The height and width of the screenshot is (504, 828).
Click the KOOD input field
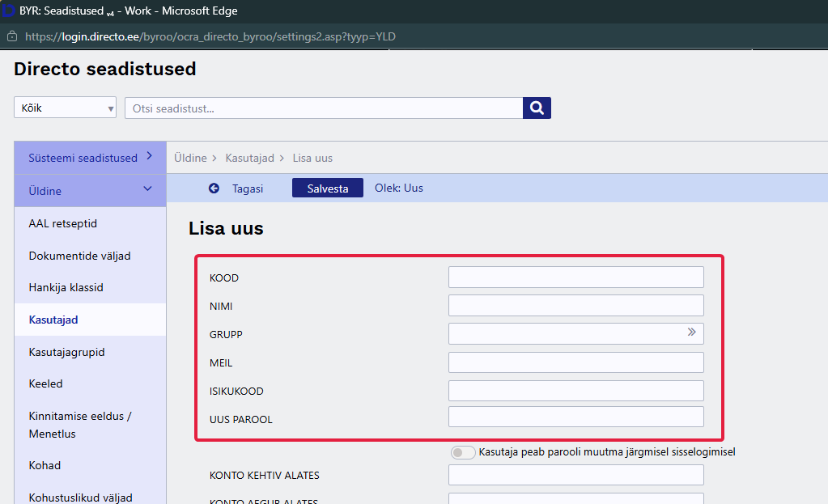575,277
